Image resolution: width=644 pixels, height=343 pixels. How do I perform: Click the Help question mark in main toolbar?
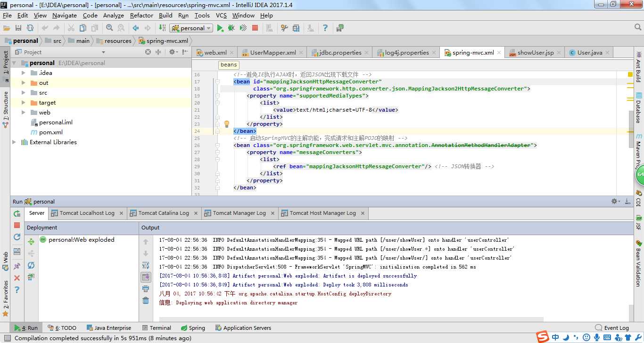point(325,28)
